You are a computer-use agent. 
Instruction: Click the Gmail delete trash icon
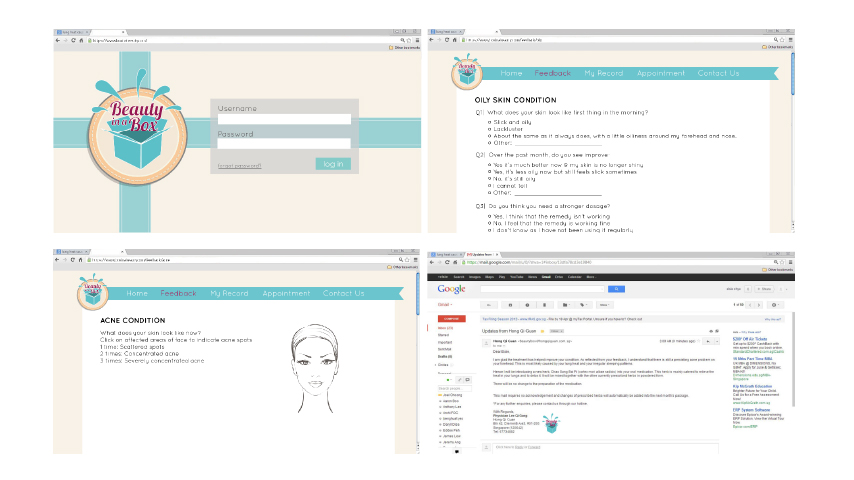(x=546, y=304)
